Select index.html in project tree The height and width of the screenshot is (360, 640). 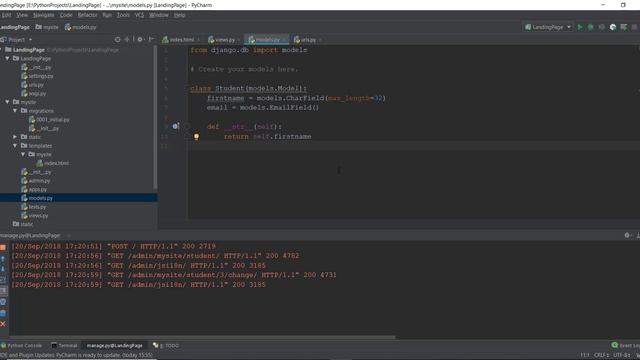click(x=53, y=163)
